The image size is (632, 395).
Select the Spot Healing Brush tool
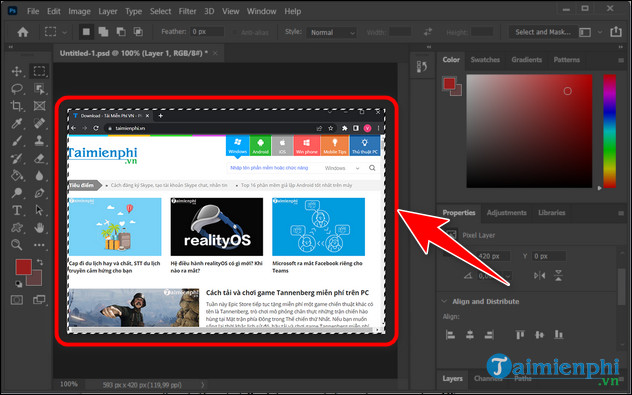pyautogui.click(x=39, y=123)
